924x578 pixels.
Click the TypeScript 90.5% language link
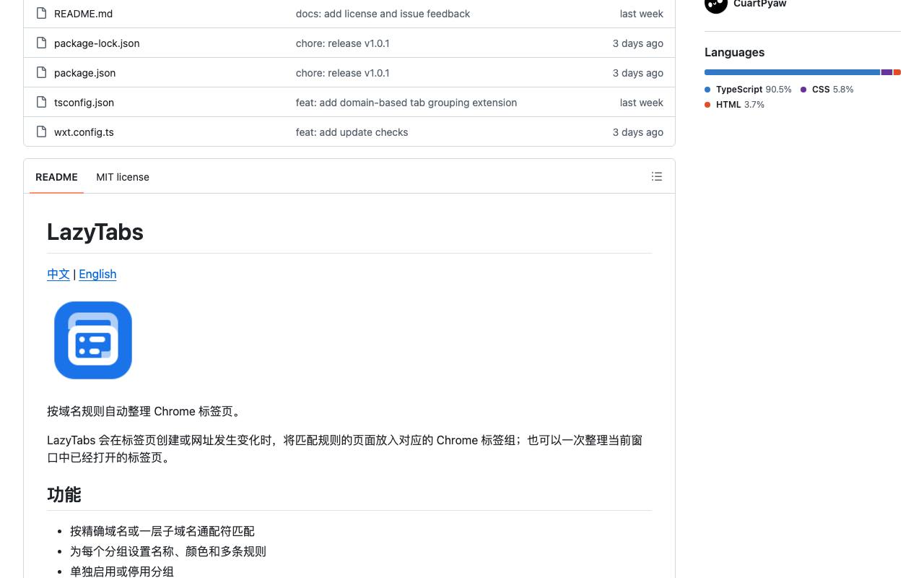click(x=748, y=90)
